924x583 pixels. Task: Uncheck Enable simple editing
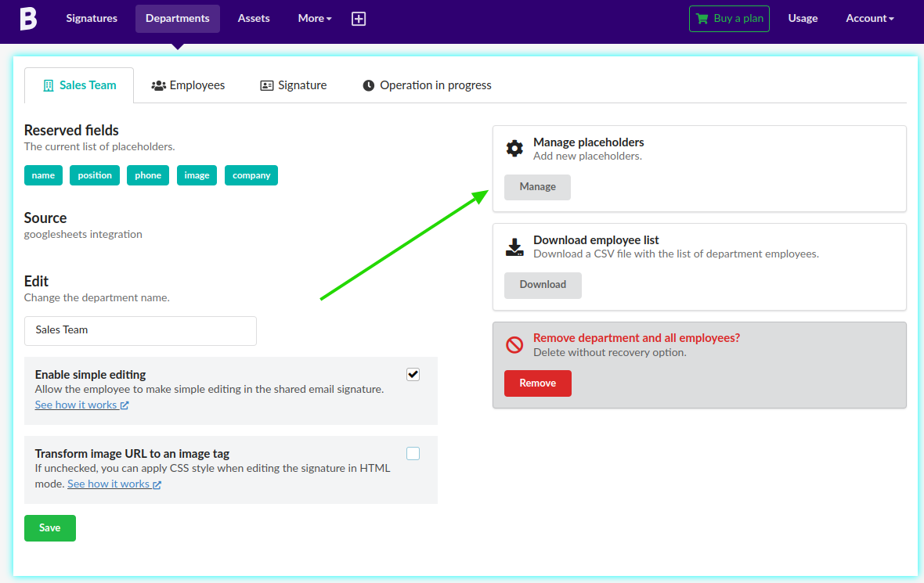(x=413, y=374)
